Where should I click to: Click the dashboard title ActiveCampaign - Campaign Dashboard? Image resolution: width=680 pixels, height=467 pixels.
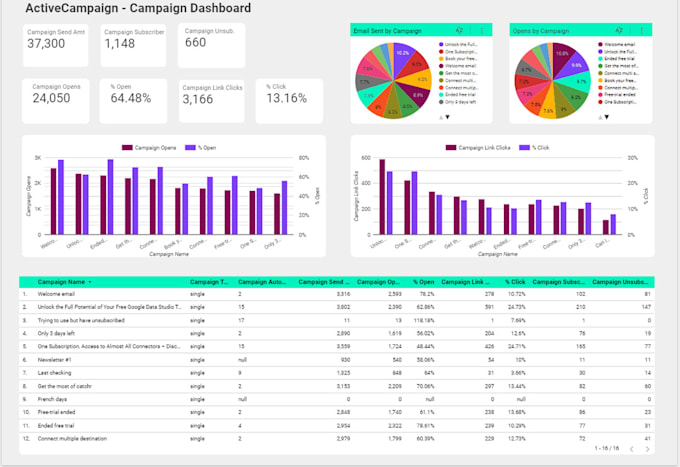(138, 8)
